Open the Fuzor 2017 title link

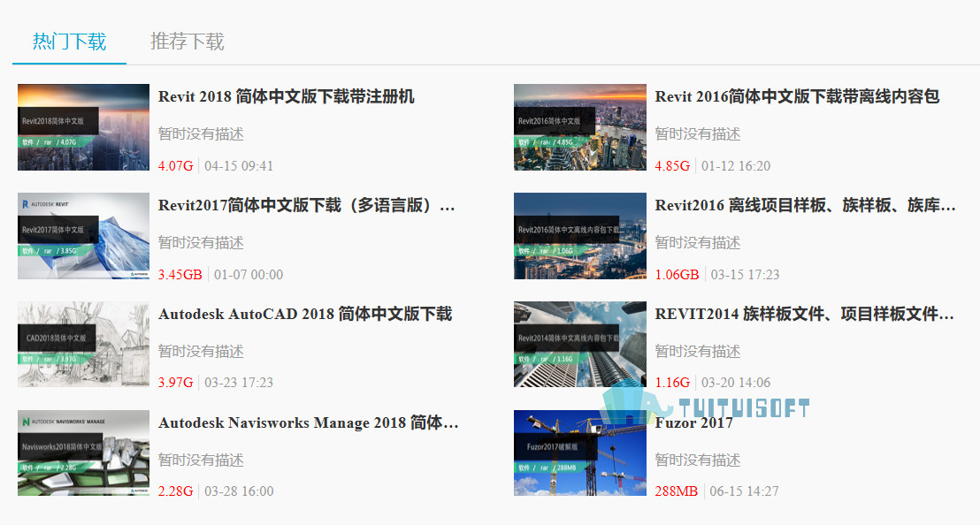[x=693, y=422]
